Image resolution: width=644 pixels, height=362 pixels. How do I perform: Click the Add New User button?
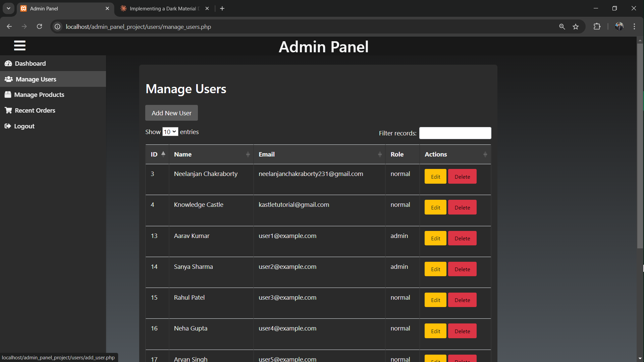[x=171, y=113]
